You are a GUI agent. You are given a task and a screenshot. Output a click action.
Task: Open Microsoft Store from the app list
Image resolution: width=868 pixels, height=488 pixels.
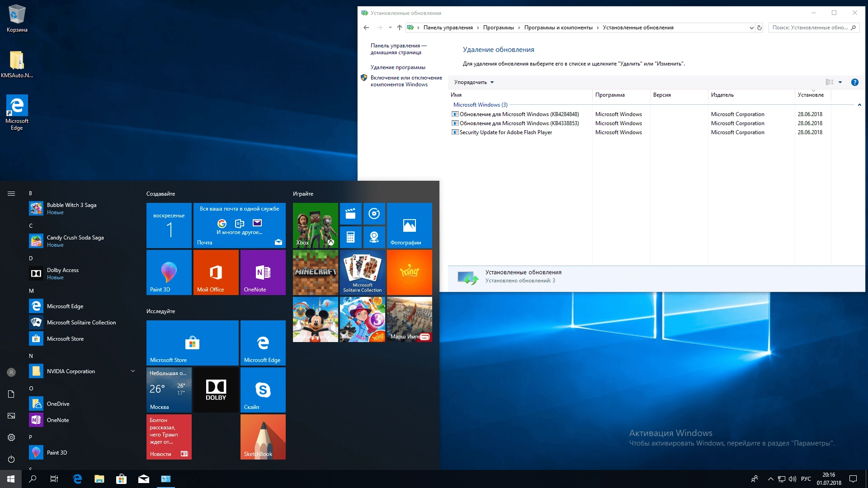(81, 339)
